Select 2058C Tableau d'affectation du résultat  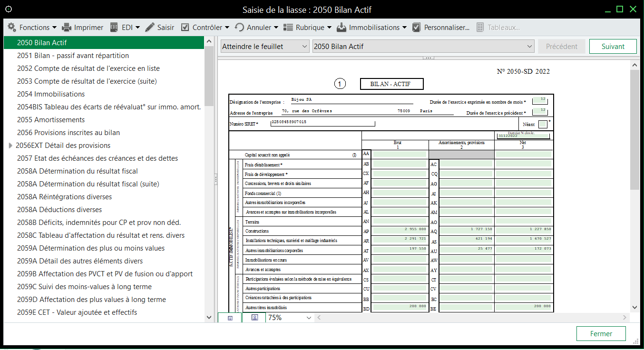pyautogui.click(x=104, y=235)
